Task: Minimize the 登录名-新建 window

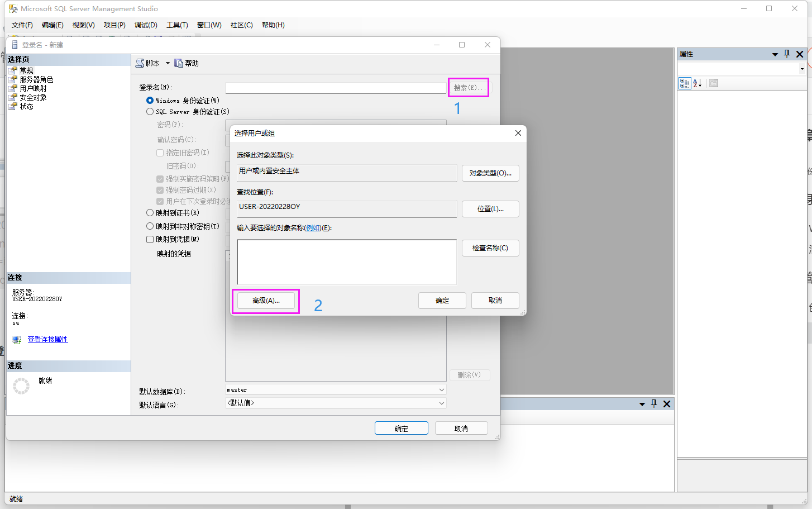Action: pyautogui.click(x=437, y=45)
